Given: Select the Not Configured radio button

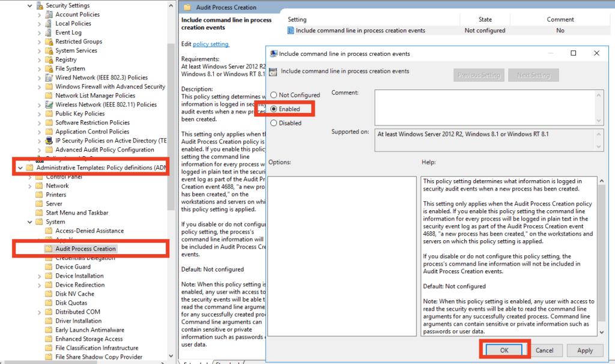Looking at the screenshot, I should click(274, 95).
